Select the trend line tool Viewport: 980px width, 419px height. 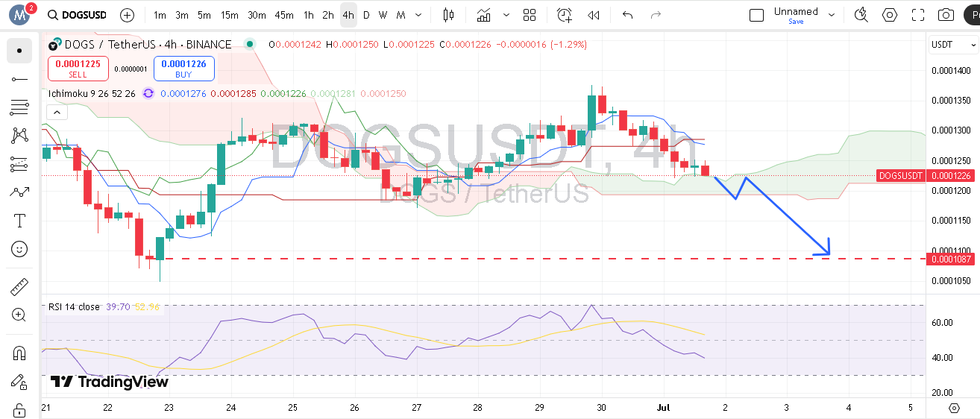click(x=19, y=79)
